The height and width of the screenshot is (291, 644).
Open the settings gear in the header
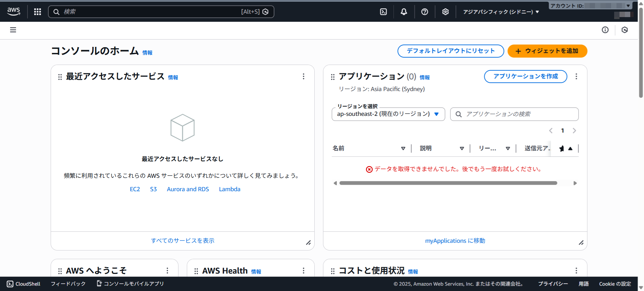445,12
